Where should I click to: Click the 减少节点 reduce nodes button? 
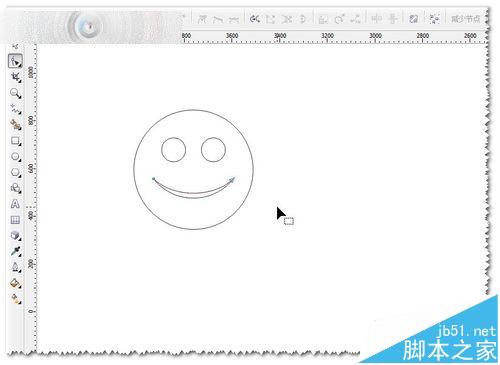pyautogui.click(x=465, y=19)
